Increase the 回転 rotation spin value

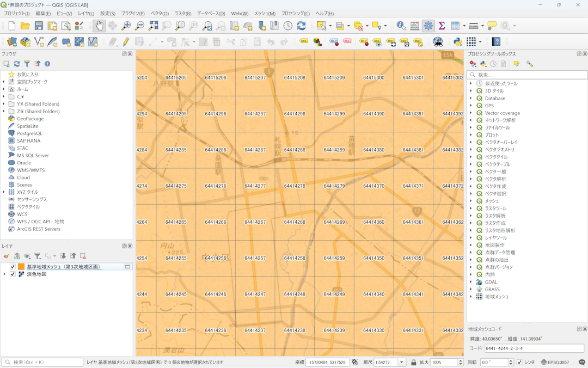click(x=510, y=360)
